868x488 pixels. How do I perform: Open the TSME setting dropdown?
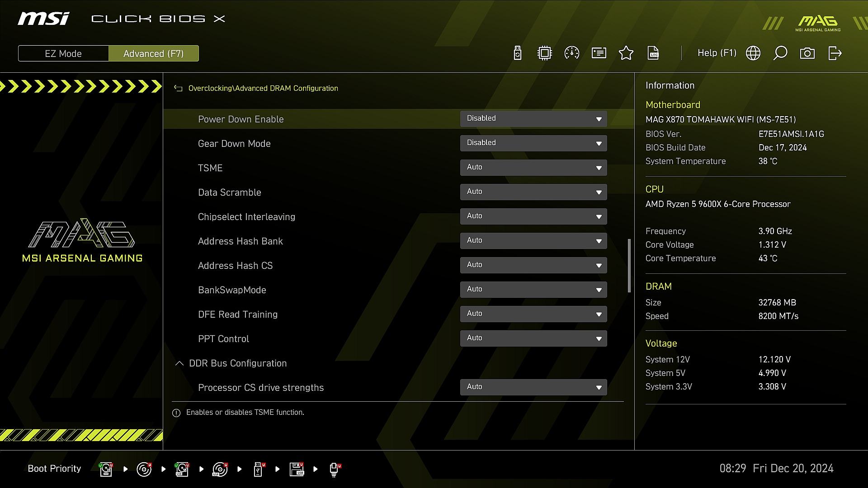tap(533, 168)
